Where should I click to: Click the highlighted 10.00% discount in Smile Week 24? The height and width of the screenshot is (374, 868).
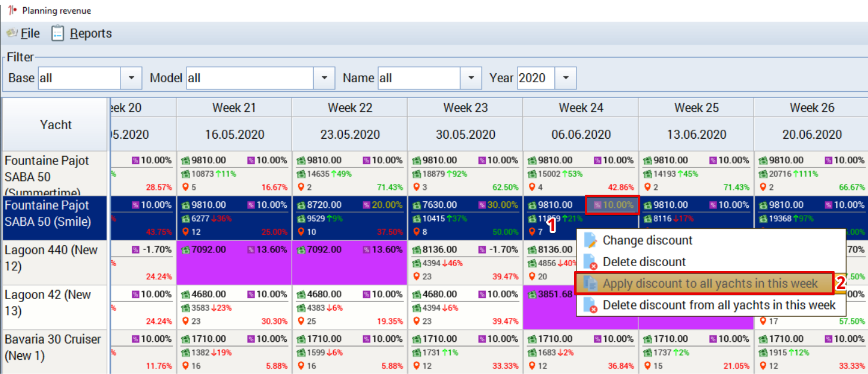tap(612, 205)
